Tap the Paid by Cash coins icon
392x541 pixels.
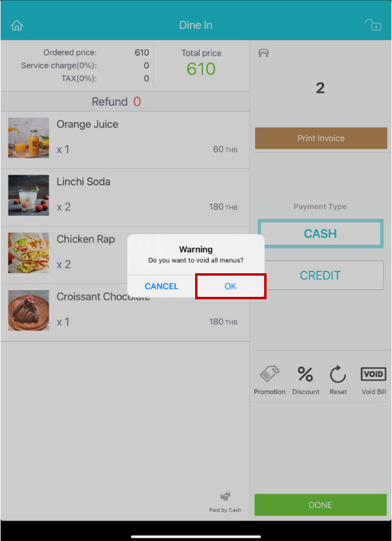point(225,497)
